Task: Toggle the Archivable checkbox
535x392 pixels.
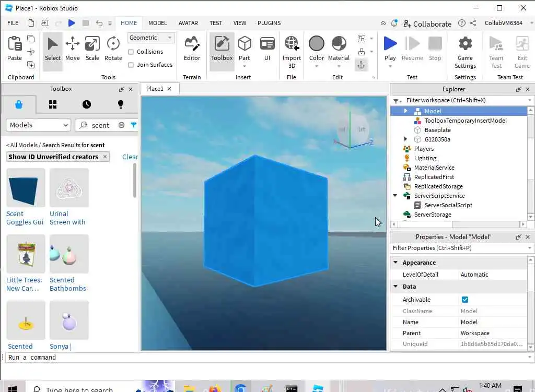Action: point(464,300)
